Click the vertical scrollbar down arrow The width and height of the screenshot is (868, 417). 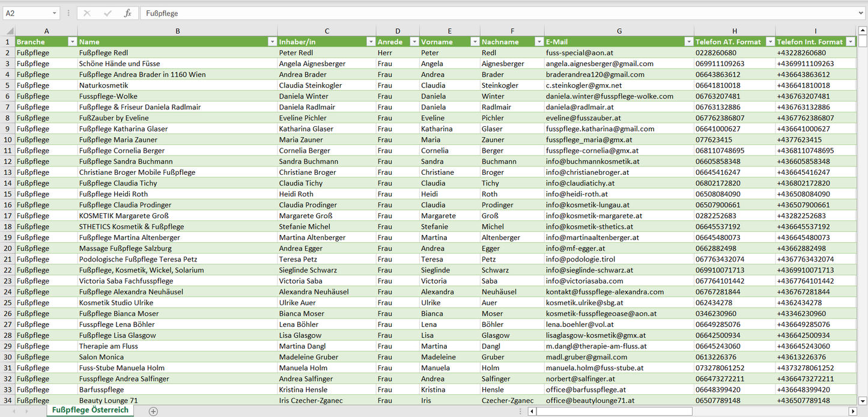863,401
